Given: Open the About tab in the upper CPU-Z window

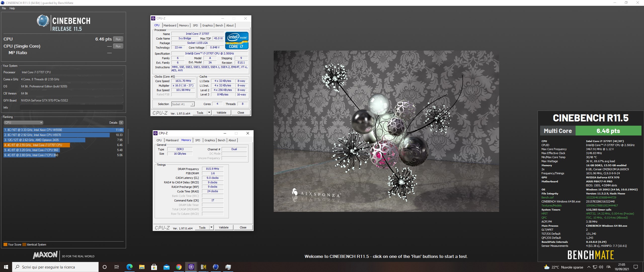Looking at the screenshot, I should [x=230, y=25].
